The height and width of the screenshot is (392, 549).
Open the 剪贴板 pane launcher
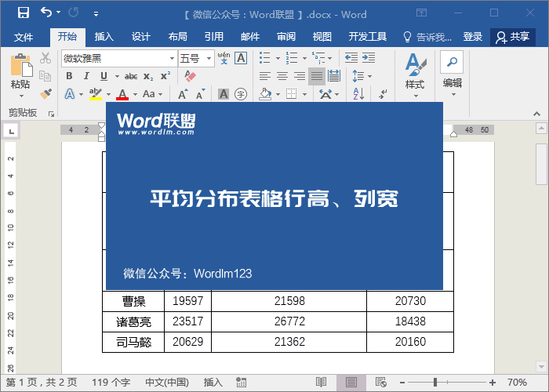coord(51,114)
